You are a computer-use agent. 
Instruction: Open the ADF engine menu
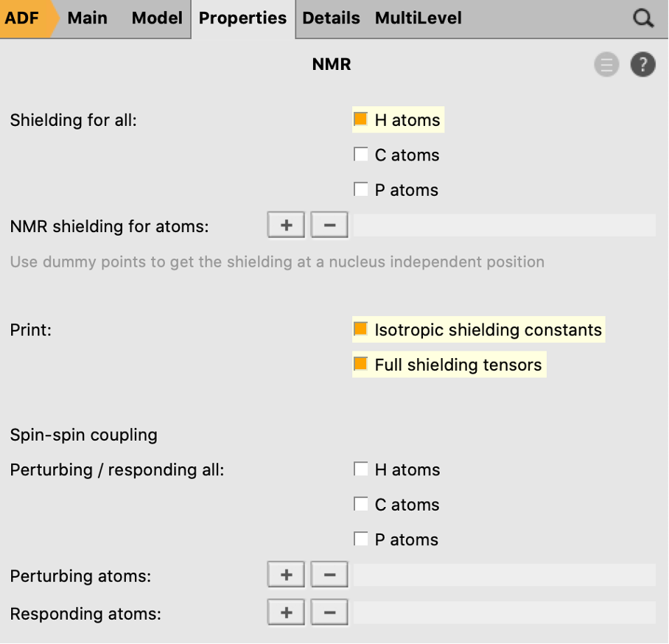(25, 18)
